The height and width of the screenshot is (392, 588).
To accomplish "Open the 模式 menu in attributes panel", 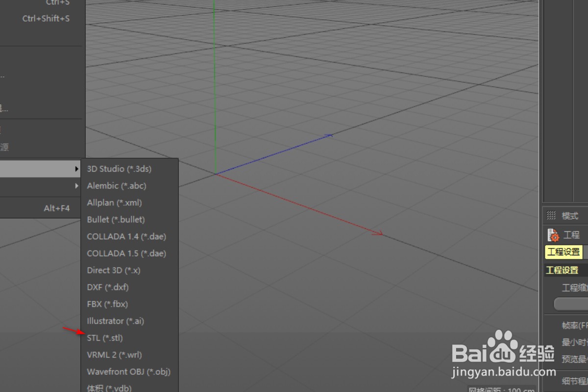I will [570, 216].
